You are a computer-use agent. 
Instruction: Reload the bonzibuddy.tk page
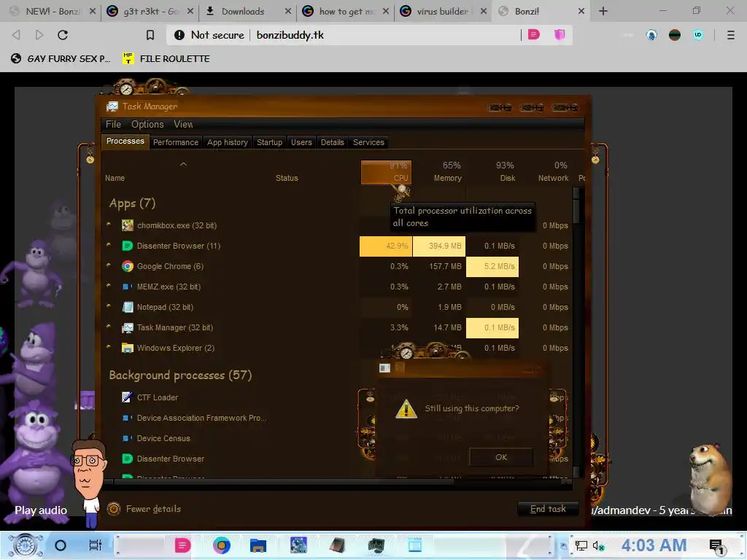point(63,35)
